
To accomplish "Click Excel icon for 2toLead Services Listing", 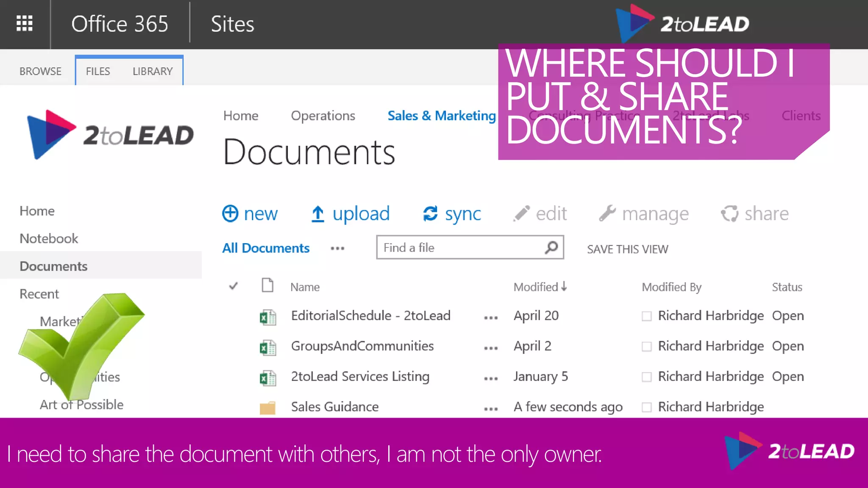I will click(x=268, y=378).
